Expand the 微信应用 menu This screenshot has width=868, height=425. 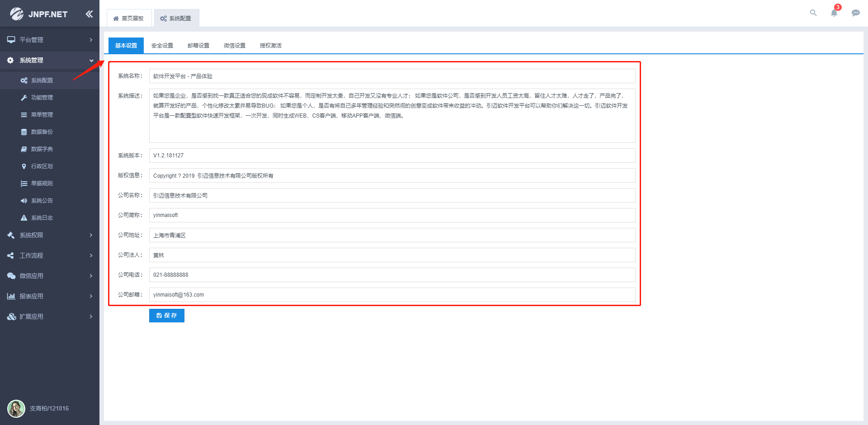[x=50, y=276]
